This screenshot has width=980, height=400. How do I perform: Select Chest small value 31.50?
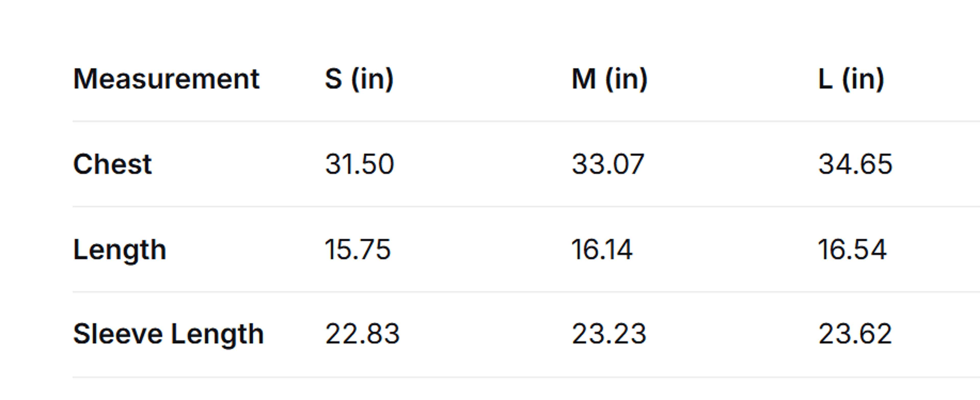point(359,164)
